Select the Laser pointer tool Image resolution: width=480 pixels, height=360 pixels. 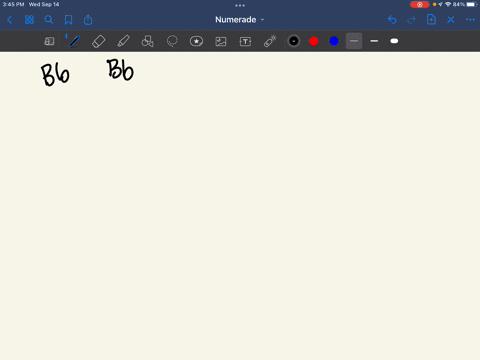pyautogui.click(x=270, y=41)
